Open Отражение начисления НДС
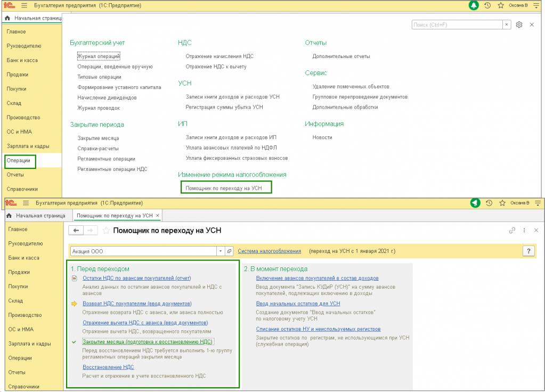Viewport: 545px width, 392px height. pos(219,56)
